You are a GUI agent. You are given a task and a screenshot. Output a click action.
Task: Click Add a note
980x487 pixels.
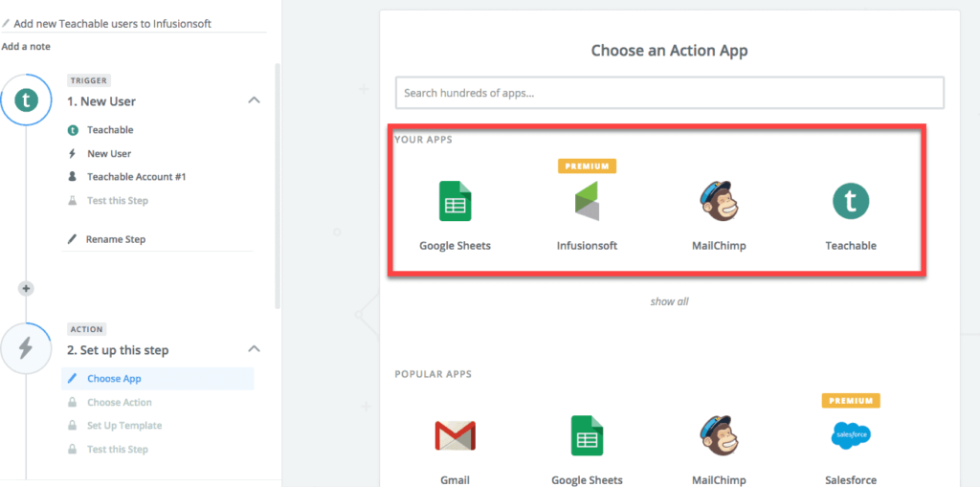(26, 47)
